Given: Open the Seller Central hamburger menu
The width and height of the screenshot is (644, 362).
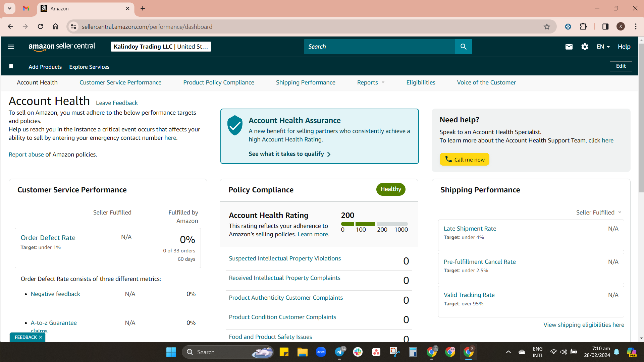Looking at the screenshot, I should tap(11, 47).
